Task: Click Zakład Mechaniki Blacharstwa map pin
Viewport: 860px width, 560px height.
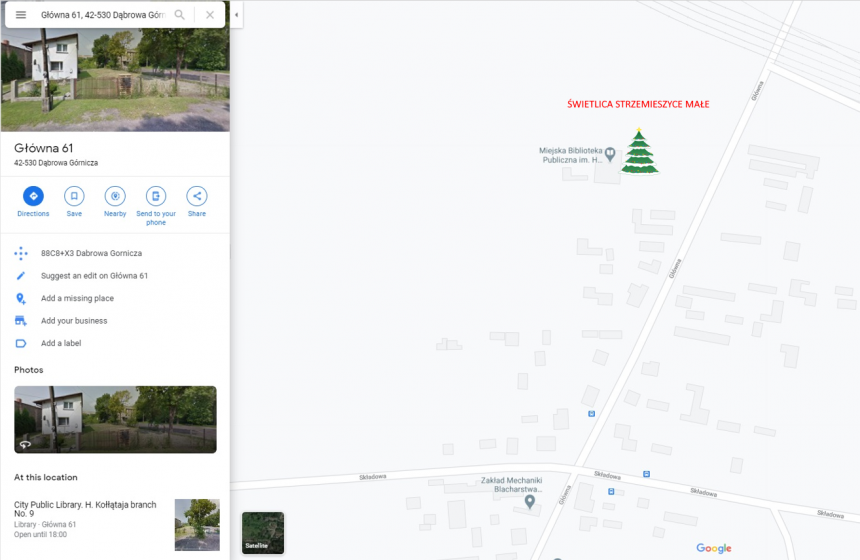Action: [530, 501]
